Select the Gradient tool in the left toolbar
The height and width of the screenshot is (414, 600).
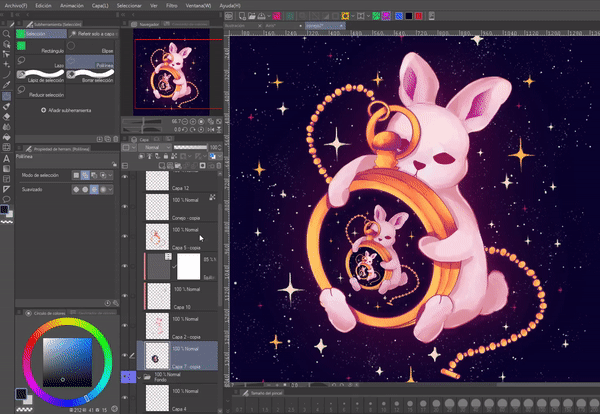click(x=6, y=168)
